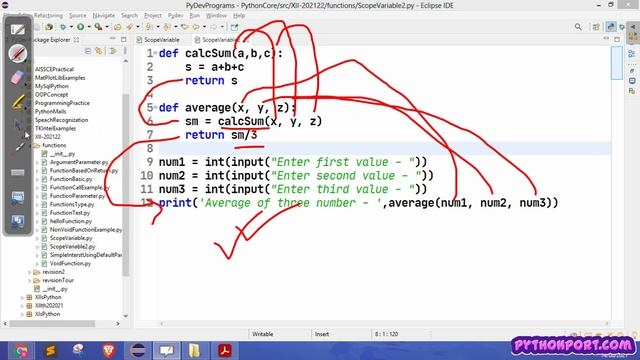Open ScopeVariable2.py in the tree
Image resolution: width=640 pixels, height=360 pixels.
click(72, 247)
